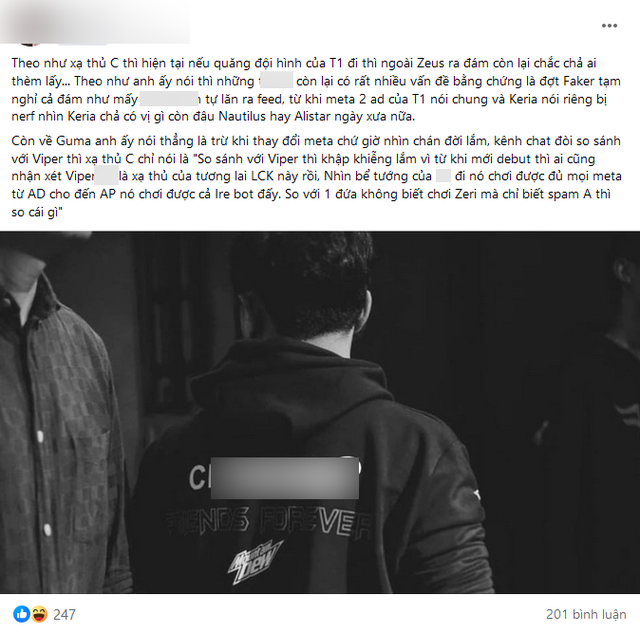Click the gray redacted box after Viper
Viewport: 640px width, 633px height.
click(106, 176)
